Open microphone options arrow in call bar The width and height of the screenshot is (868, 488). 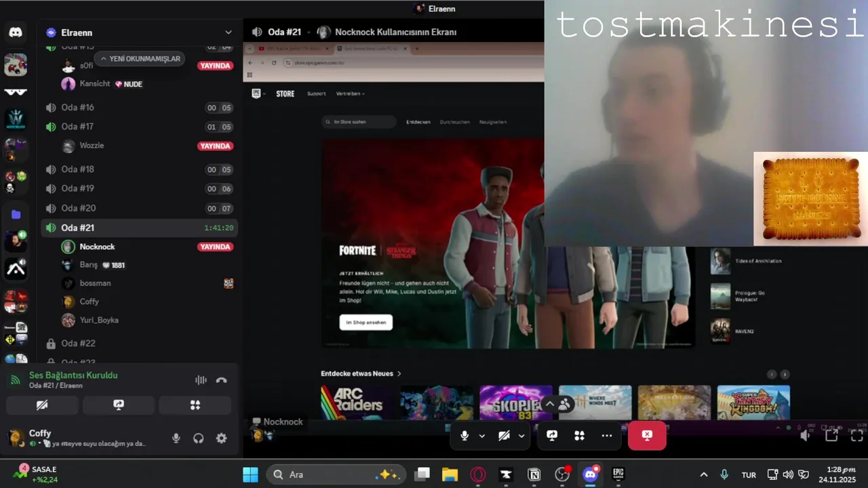[x=482, y=436]
